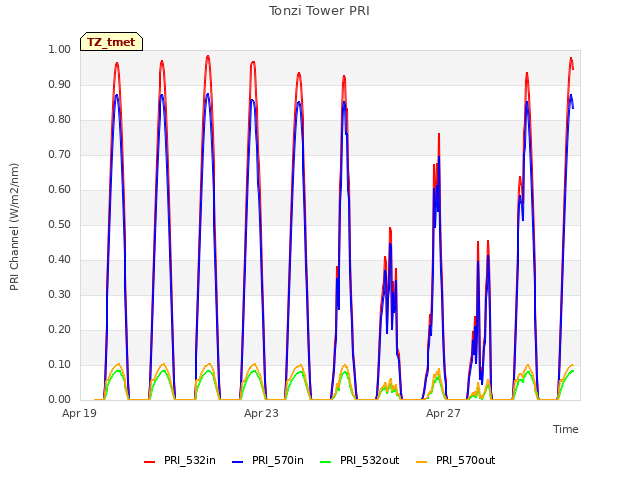Click the 1.00 y-axis tick label

[x=60, y=49]
